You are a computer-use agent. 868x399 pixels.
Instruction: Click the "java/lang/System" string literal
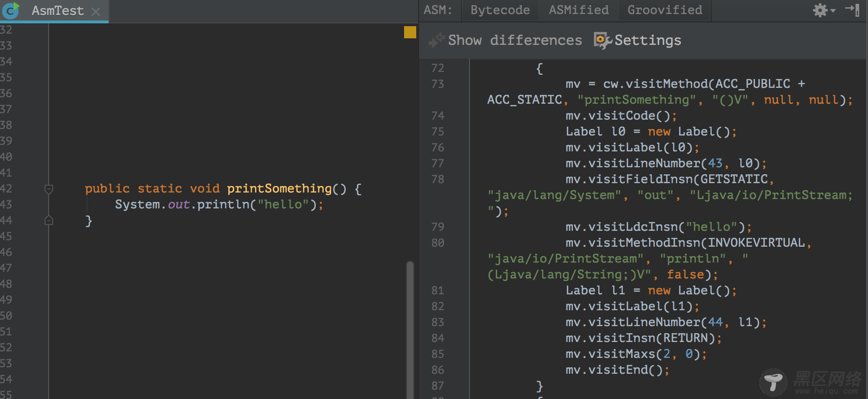pos(554,195)
